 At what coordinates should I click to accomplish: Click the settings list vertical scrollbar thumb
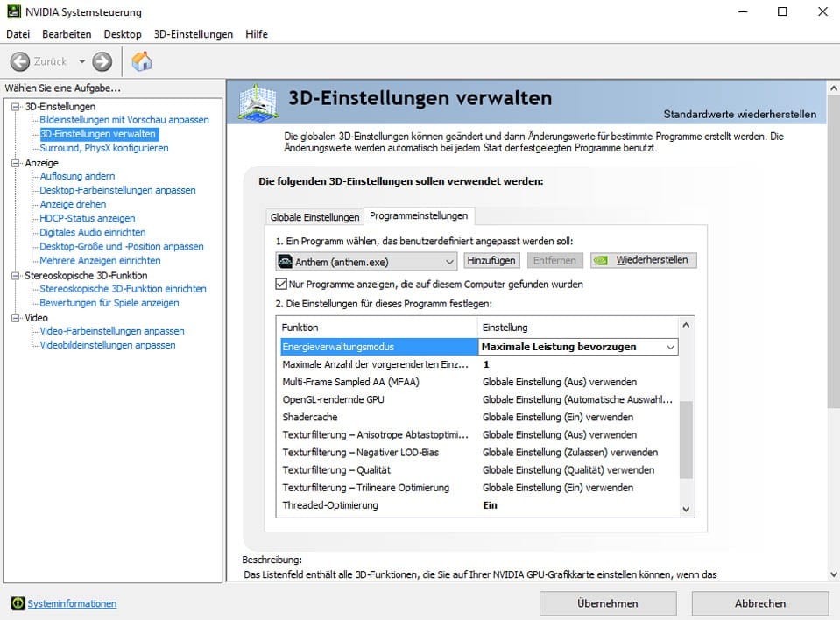pyautogui.click(x=686, y=438)
